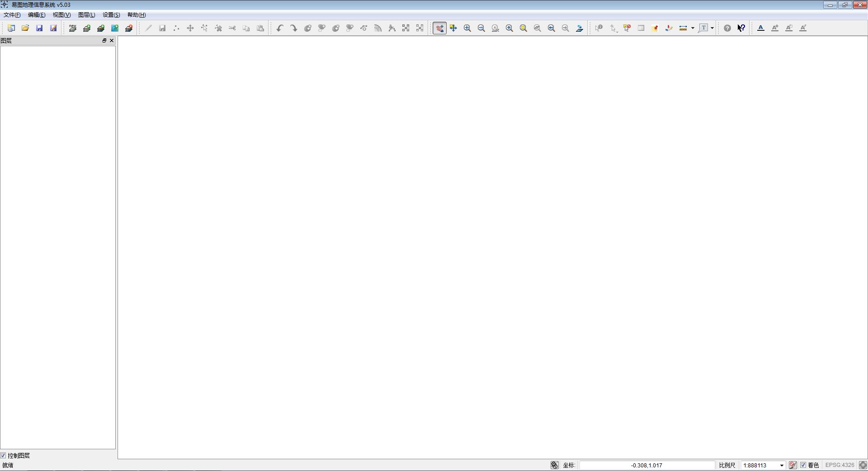
Task: Click the EPSG:4326 projection label
Action: tap(840, 465)
